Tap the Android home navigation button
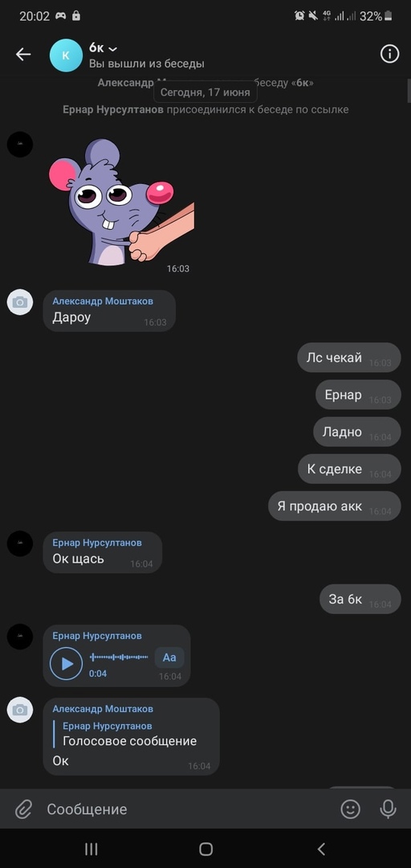Screen dimensions: 411x868 pos(205,849)
